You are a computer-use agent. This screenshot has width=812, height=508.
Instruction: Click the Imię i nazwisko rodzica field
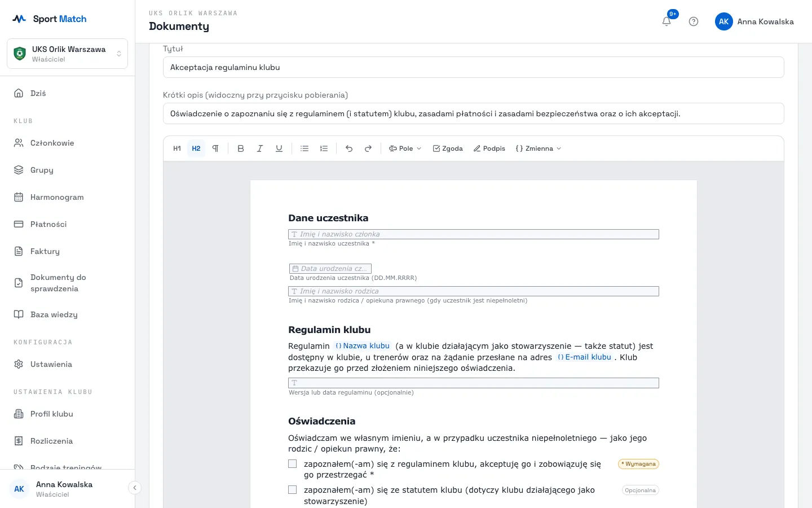[x=474, y=291]
